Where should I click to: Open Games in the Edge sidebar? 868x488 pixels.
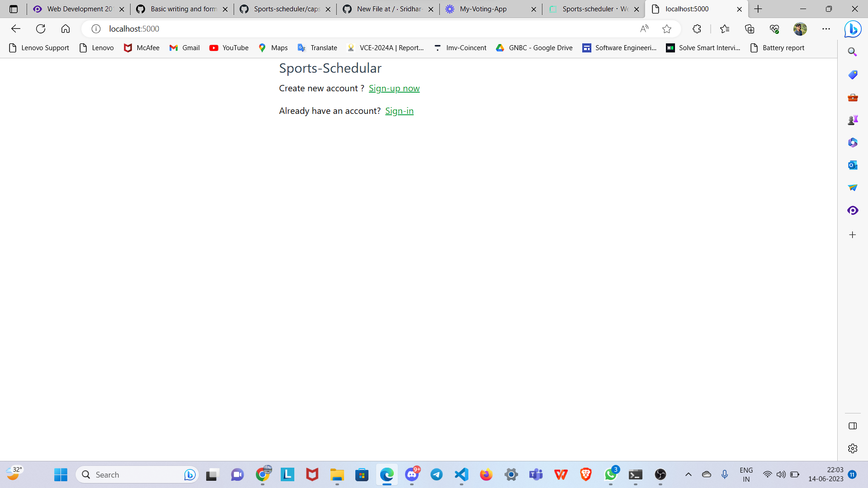pos(853,120)
